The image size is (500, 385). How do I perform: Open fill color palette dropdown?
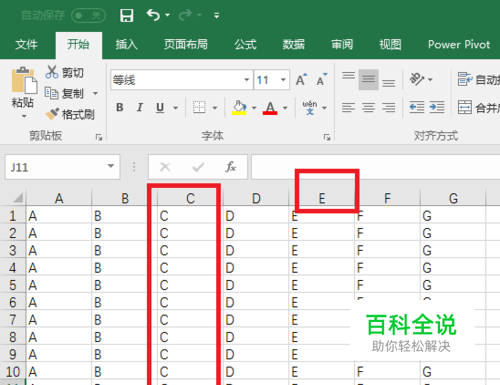(254, 108)
